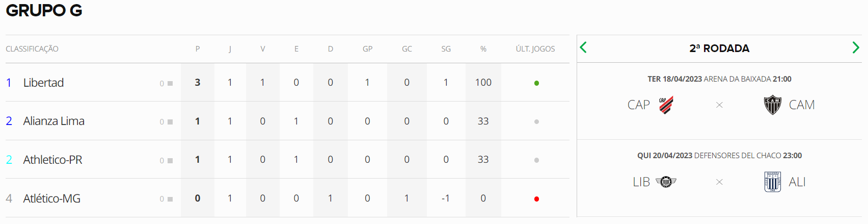This screenshot has height=224, width=868.
Task: Go to the previous rodada with the left arrow
Action: coord(584,47)
